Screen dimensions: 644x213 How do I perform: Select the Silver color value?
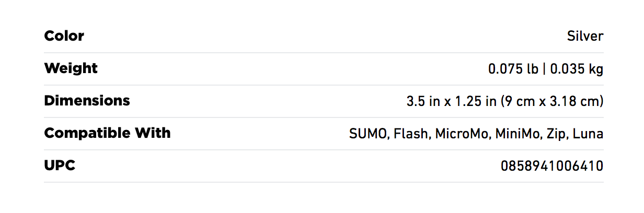[585, 36]
